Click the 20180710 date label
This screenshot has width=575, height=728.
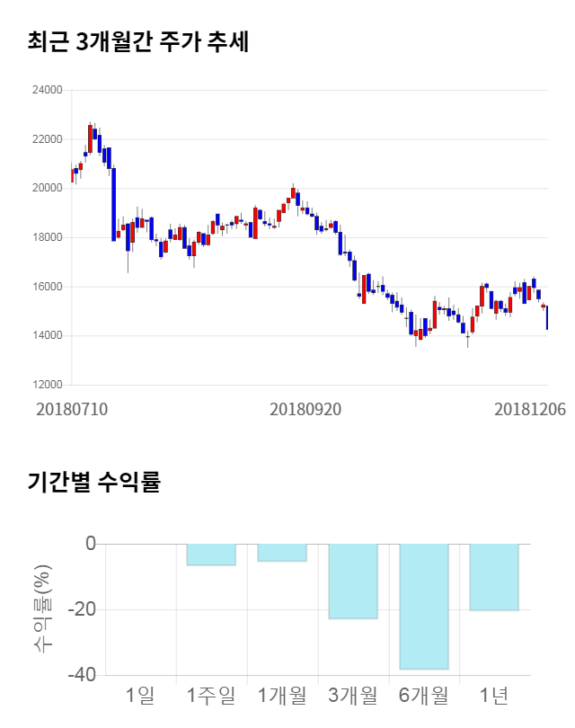click(71, 408)
